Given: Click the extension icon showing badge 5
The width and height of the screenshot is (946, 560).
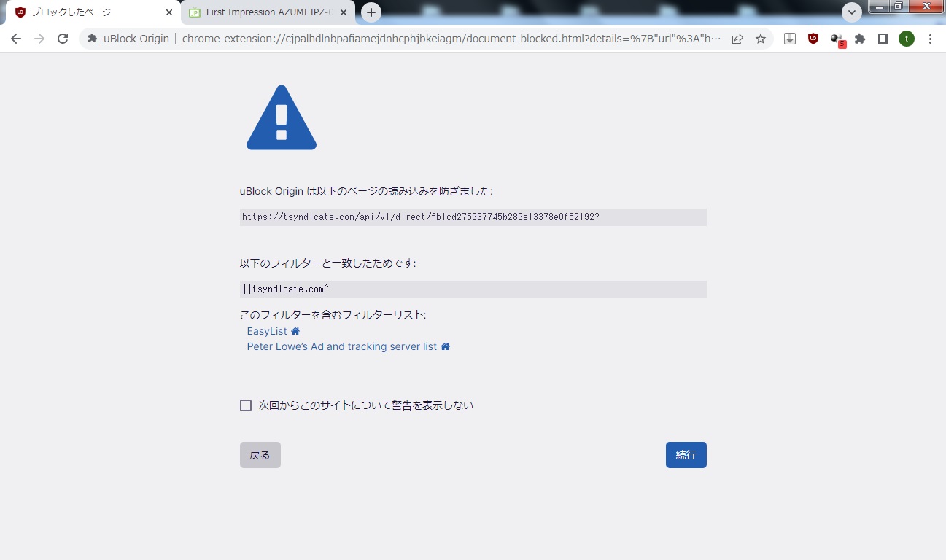Looking at the screenshot, I should [x=837, y=38].
